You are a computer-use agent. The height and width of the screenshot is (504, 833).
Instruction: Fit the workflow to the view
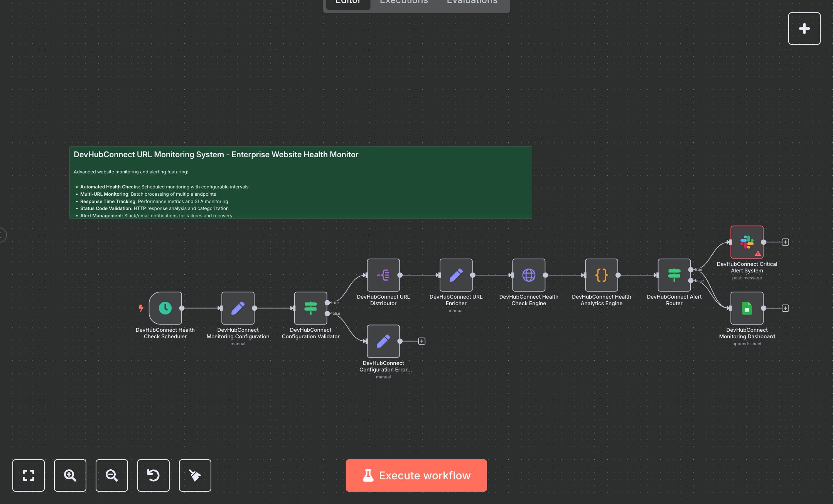pyautogui.click(x=29, y=475)
